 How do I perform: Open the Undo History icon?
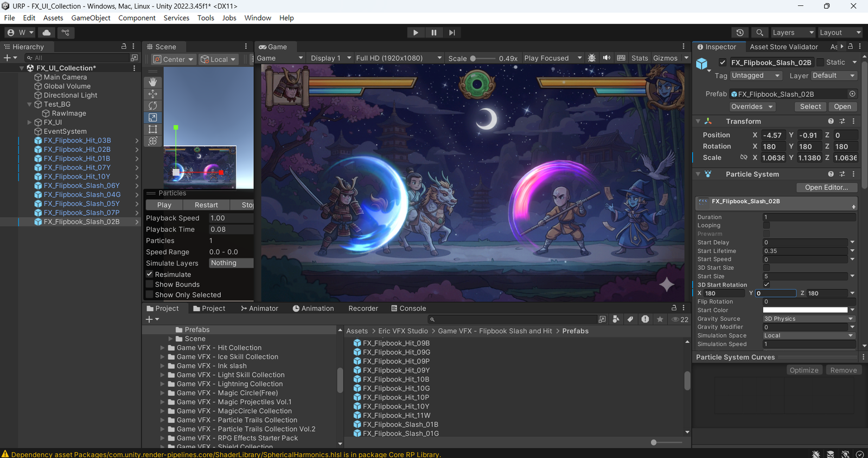pos(739,33)
